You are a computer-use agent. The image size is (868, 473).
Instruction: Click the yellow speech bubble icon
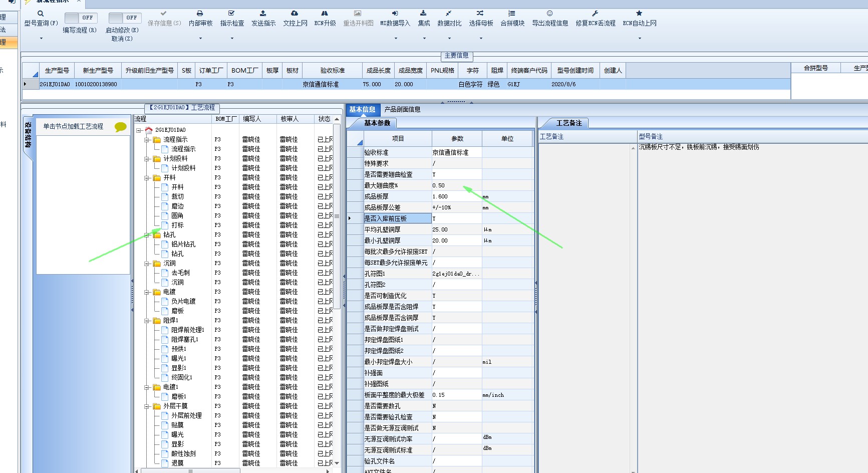point(120,127)
